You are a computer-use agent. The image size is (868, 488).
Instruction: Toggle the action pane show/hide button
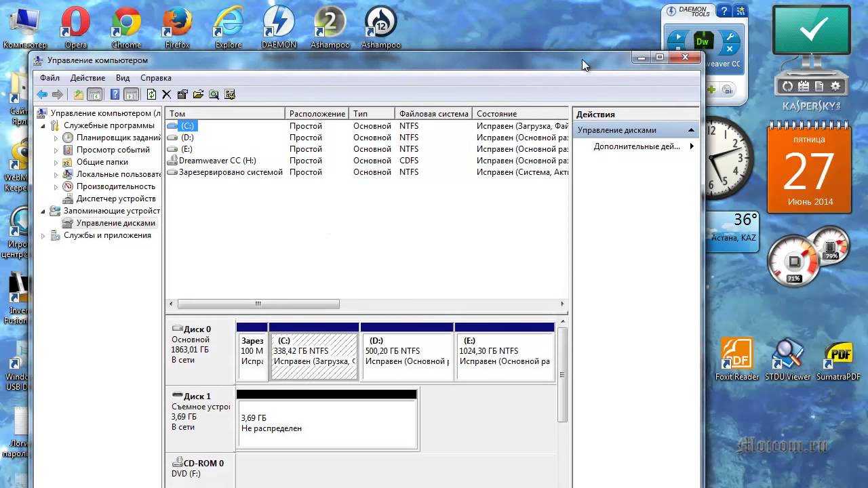(131, 95)
